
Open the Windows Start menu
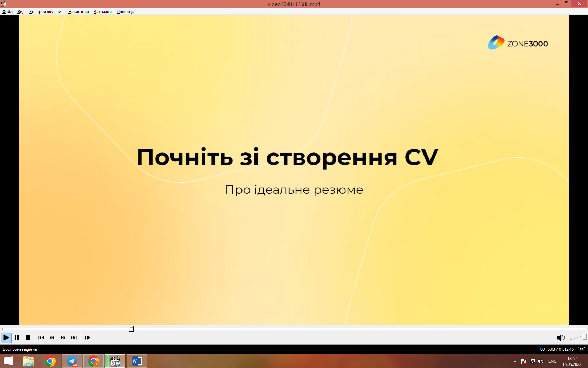tap(8, 361)
